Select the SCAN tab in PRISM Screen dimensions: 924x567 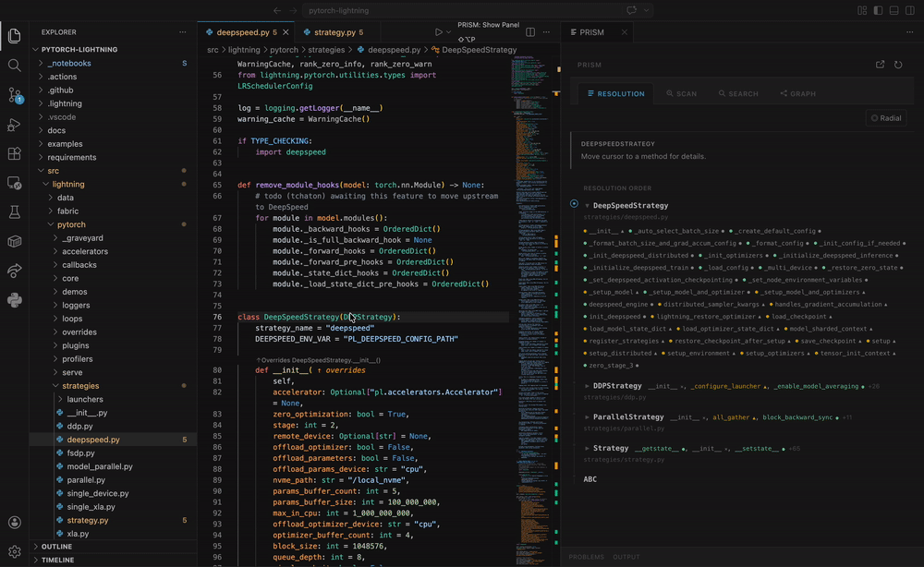682,94
